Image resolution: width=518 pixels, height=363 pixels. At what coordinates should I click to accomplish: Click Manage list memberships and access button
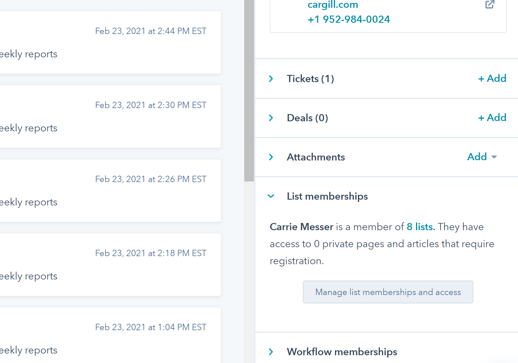click(x=388, y=292)
